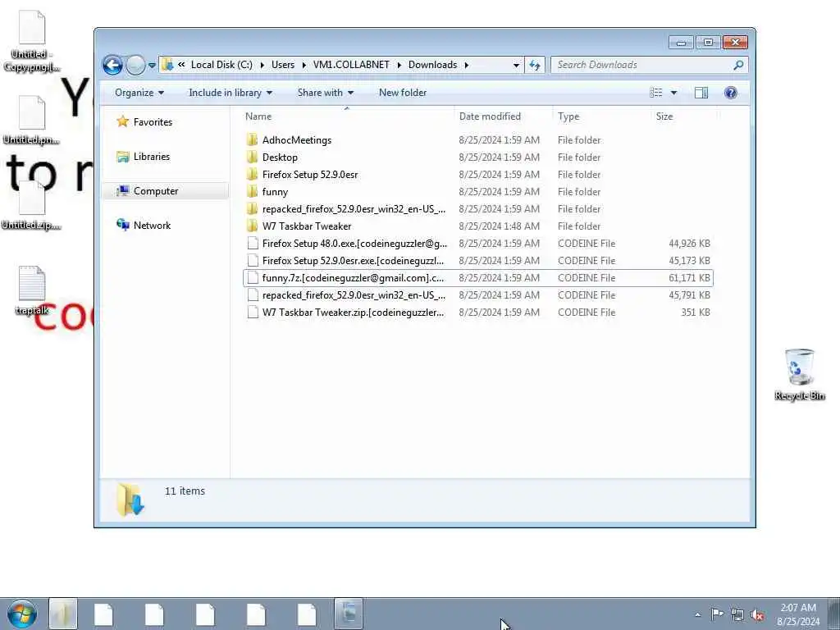Click the Action Center flag icon

click(717, 614)
